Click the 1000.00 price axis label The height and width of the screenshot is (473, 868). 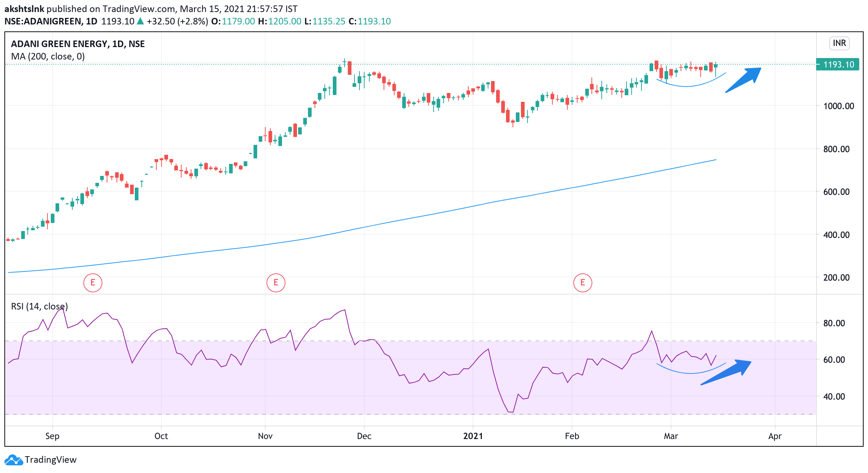[838, 106]
